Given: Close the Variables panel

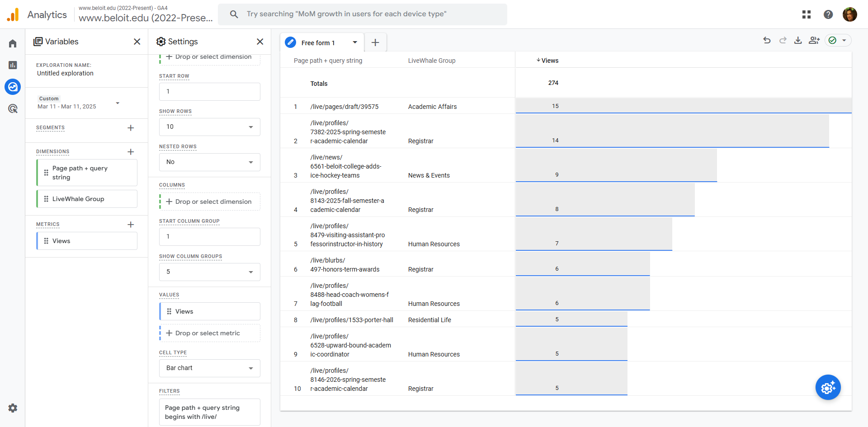Looking at the screenshot, I should 137,42.
